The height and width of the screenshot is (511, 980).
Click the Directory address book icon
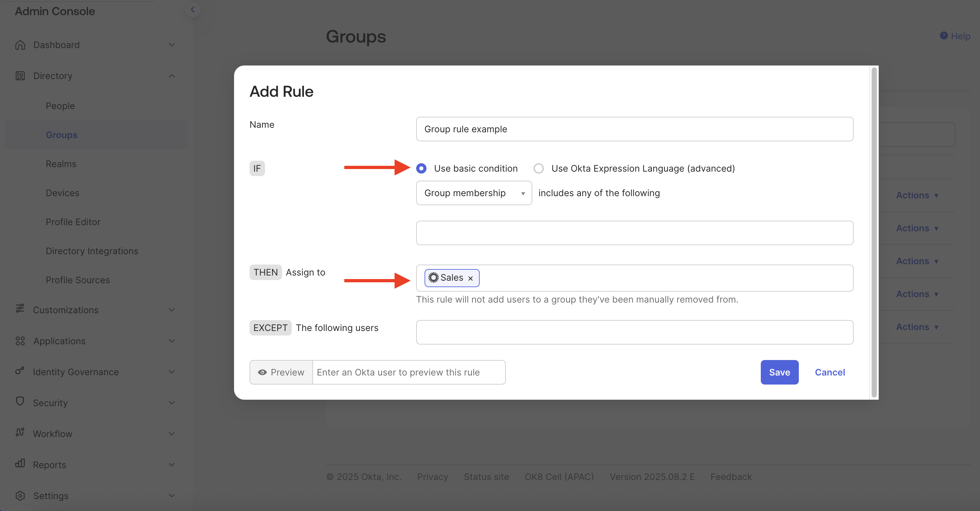(x=20, y=76)
